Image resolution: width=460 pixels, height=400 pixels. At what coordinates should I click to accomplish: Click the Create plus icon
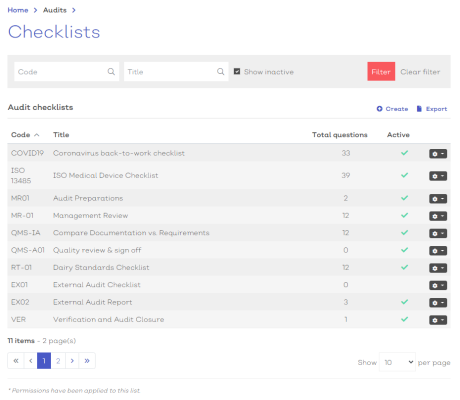tap(379, 109)
